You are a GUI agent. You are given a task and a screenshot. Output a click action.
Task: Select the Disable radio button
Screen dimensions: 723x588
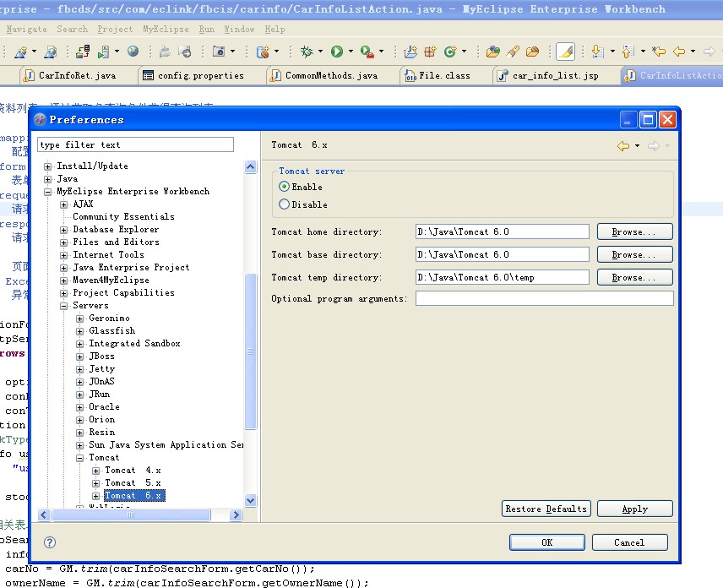(285, 204)
